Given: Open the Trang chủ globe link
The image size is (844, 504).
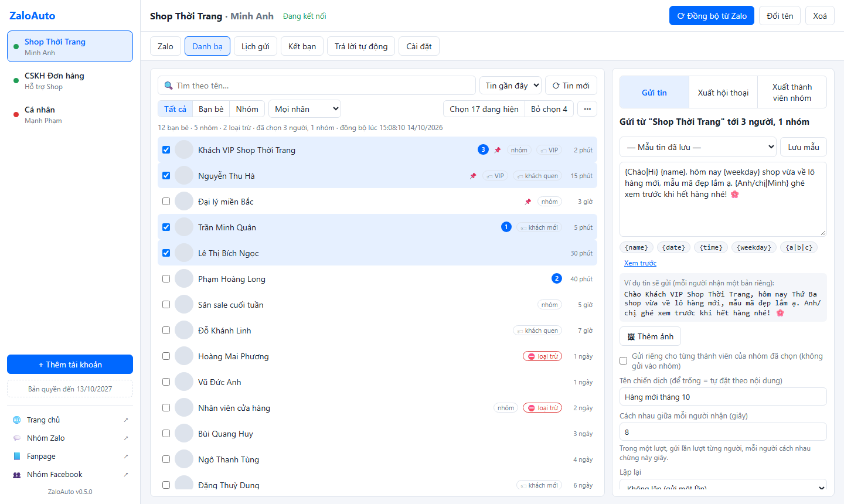Looking at the screenshot, I should (70, 420).
